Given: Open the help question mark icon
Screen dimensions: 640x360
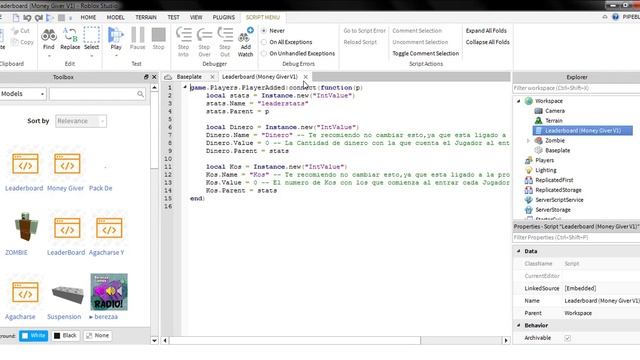Looking at the screenshot, I should [x=615, y=17].
